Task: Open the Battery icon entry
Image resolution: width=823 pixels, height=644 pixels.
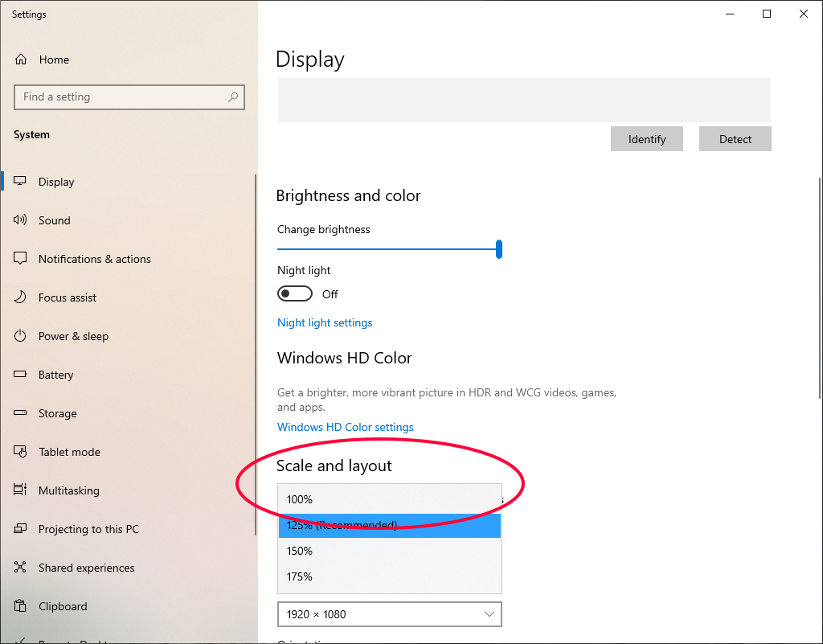Action: point(21,375)
